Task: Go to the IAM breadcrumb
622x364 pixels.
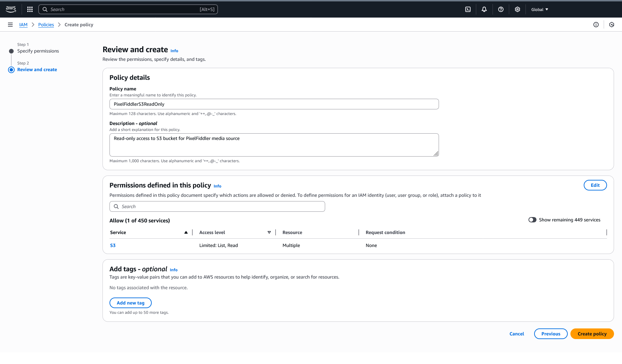Action: click(23, 25)
